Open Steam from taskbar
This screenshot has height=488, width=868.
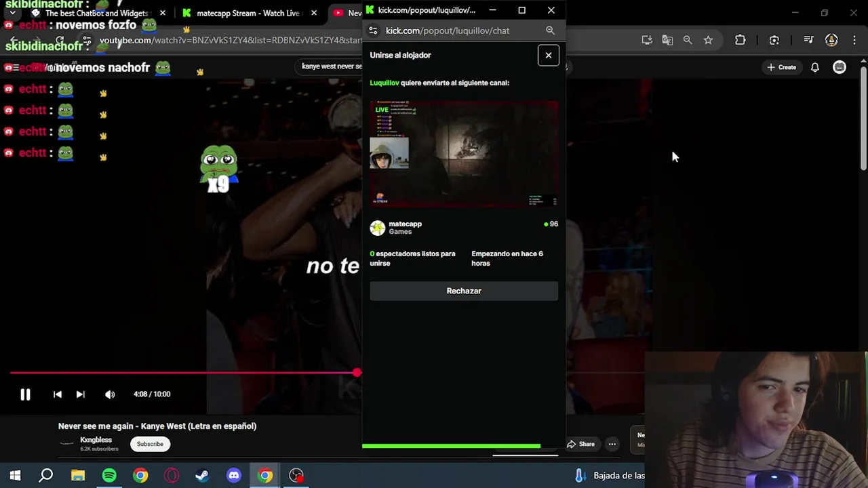(x=202, y=476)
